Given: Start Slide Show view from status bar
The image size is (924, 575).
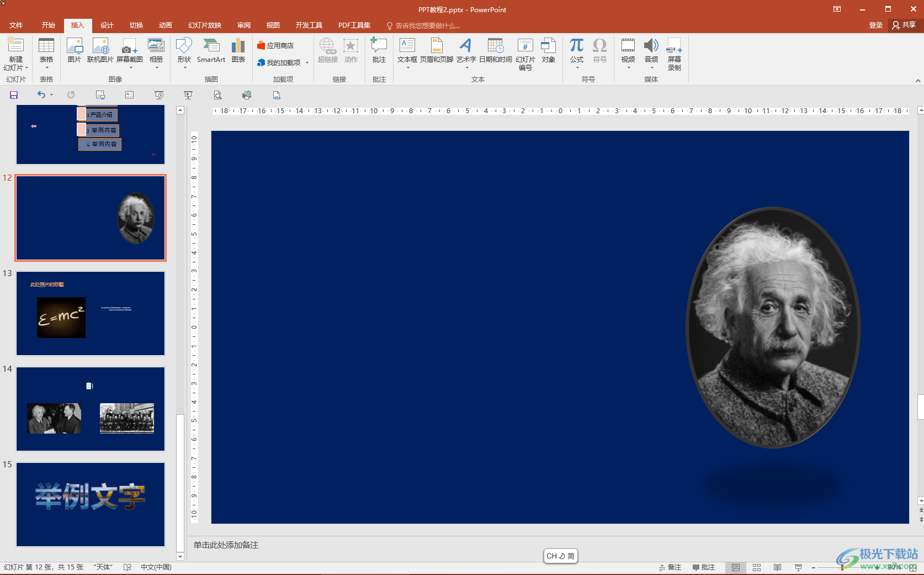Looking at the screenshot, I should click(x=798, y=567).
